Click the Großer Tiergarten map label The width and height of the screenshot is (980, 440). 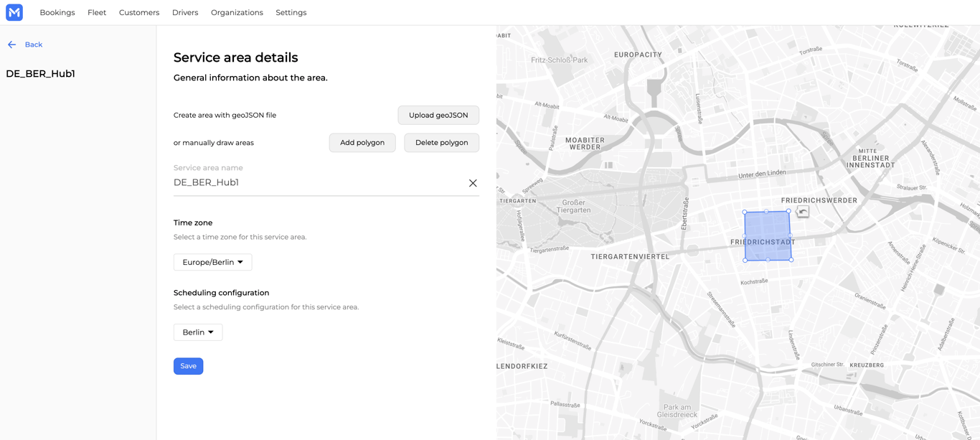pos(574,207)
